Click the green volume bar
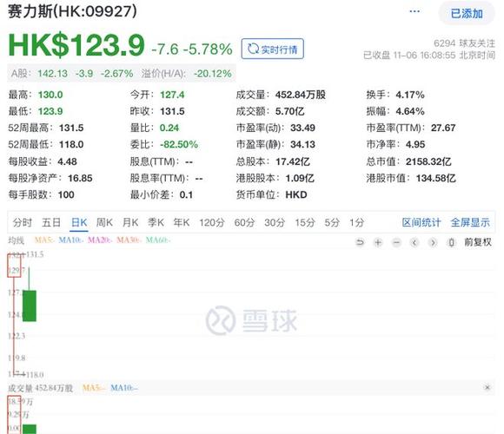The width and height of the screenshot is (504, 434). 30,429
